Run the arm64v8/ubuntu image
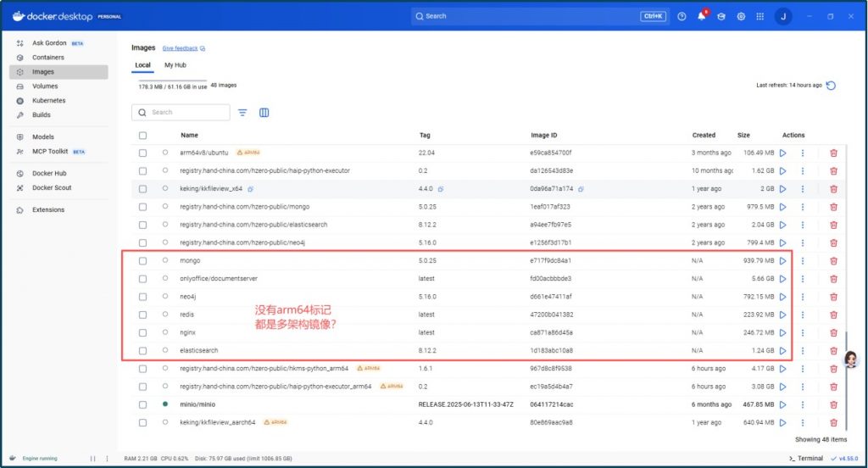868x468 pixels. (782, 153)
